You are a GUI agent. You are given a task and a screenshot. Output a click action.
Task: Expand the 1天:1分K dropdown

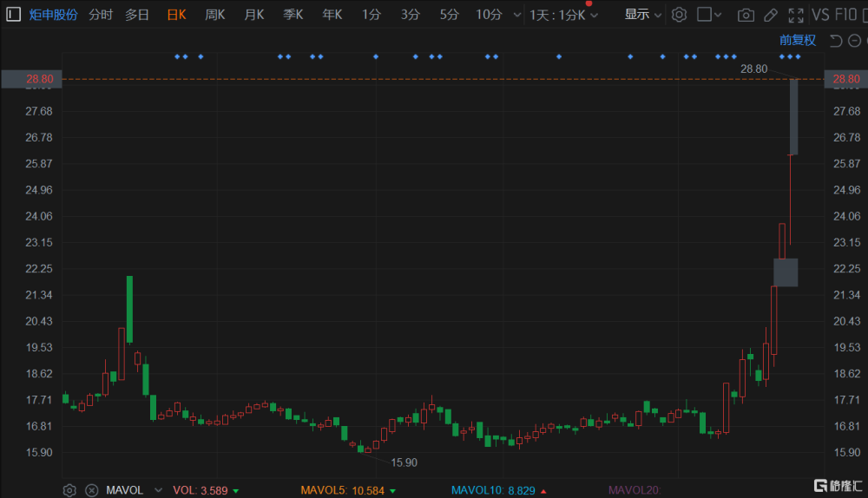563,15
